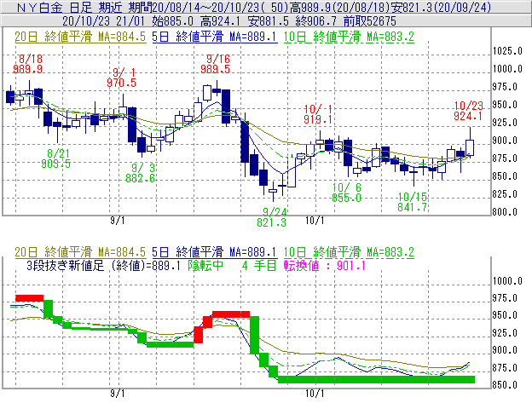Select the 20-day MA legend in the lower chart

point(80,252)
